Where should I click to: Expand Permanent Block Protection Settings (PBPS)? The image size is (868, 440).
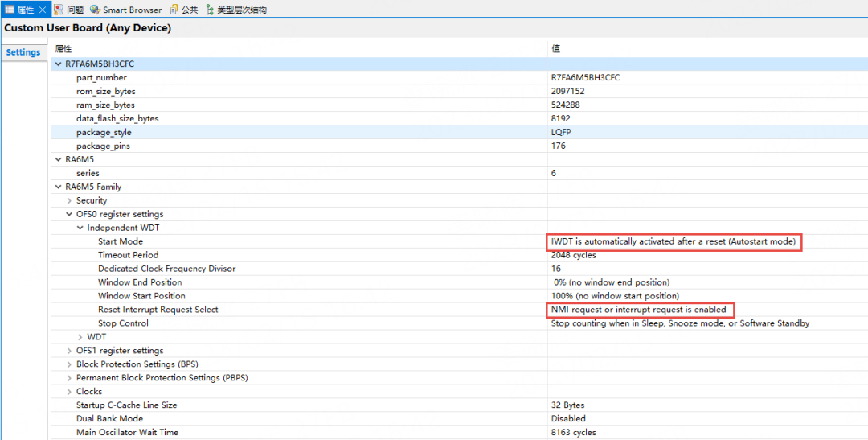coord(69,378)
